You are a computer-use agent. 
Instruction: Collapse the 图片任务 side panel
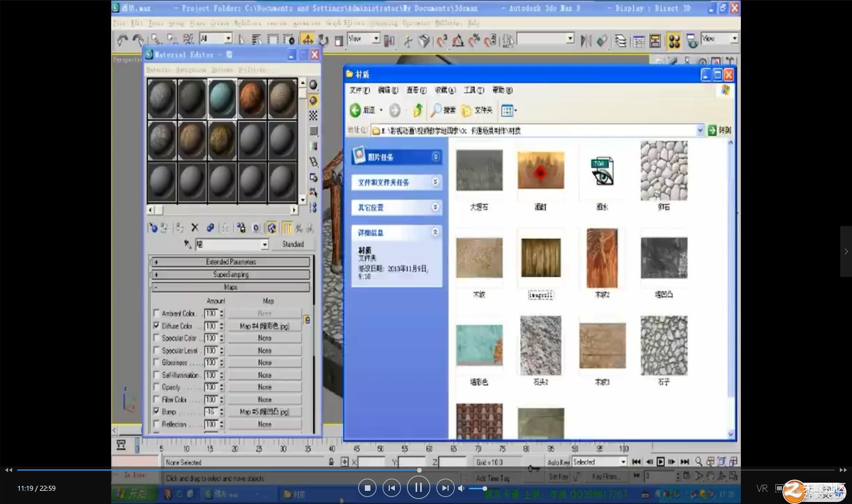coord(435,157)
